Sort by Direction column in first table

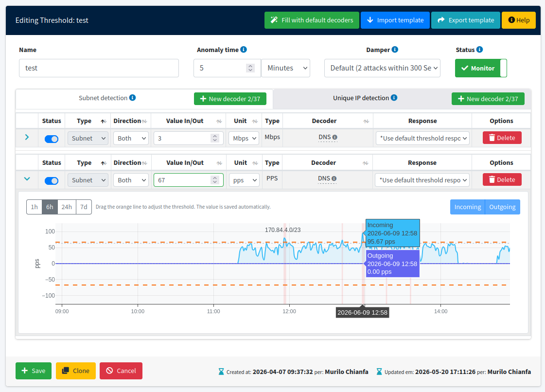point(144,121)
